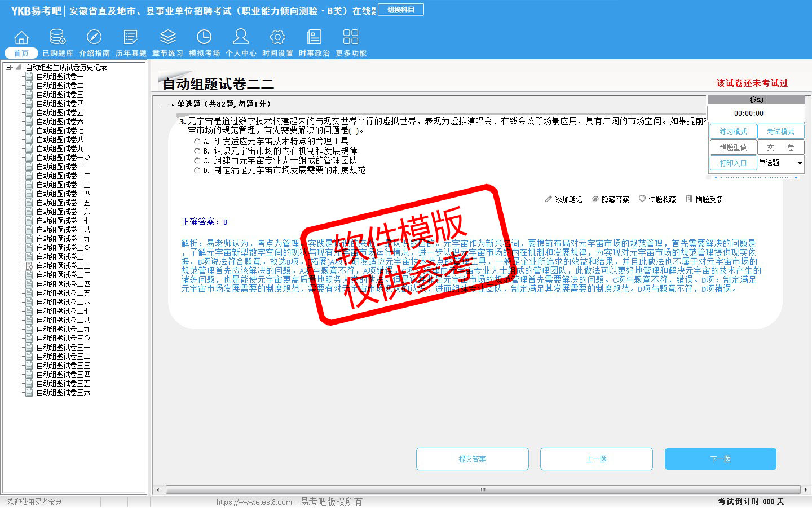This screenshot has height=508, width=812.
Task: Open the 已购题库 database icon
Action: [58, 37]
